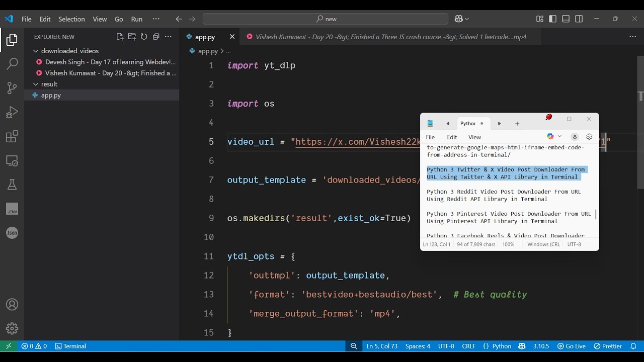The width and height of the screenshot is (644, 362).
Task: Open the Notepad File menu
Action: 430,137
